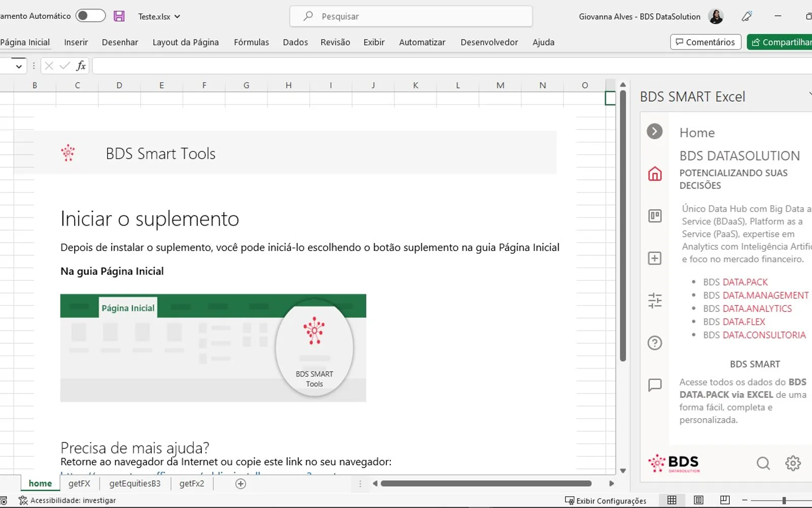The height and width of the screenshot is (508, 812).
Task: Open the board icon in BDS sidebar
Action: pos(655,216)
